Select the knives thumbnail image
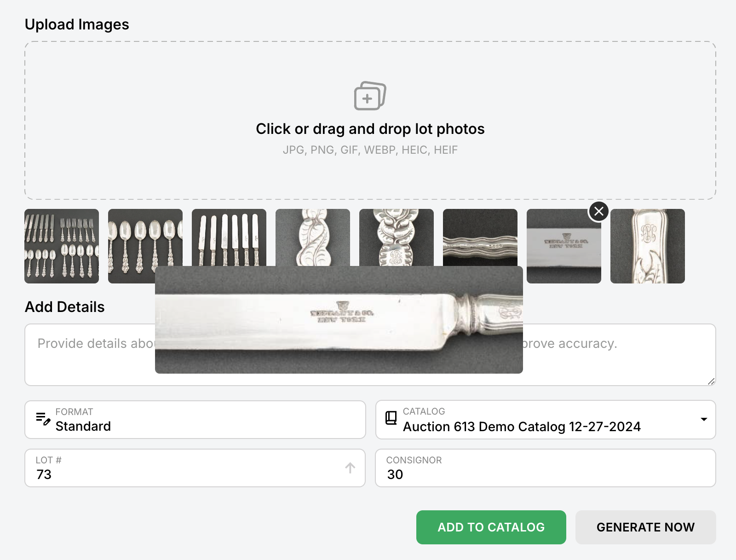Image resolution: width=736 pixels, height=560 pixels. (x=229, y=237)
